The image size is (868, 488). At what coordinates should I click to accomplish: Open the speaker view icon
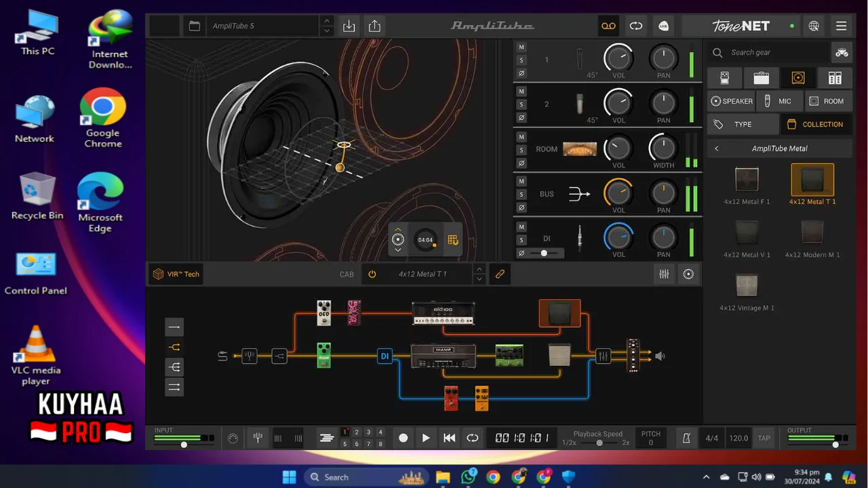pyautogui.click(x=688, y=274)
